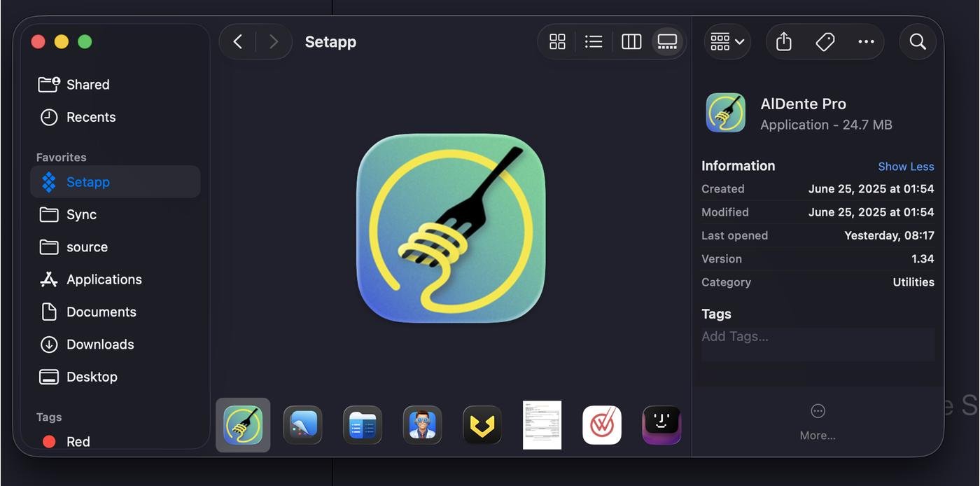Select the white document thumbnail

coord(542,425)
